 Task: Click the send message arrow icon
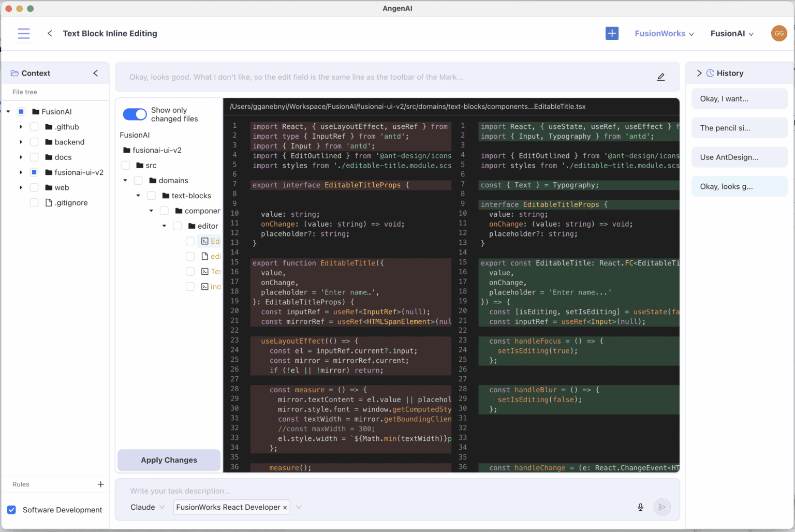(x=662, y=507)
